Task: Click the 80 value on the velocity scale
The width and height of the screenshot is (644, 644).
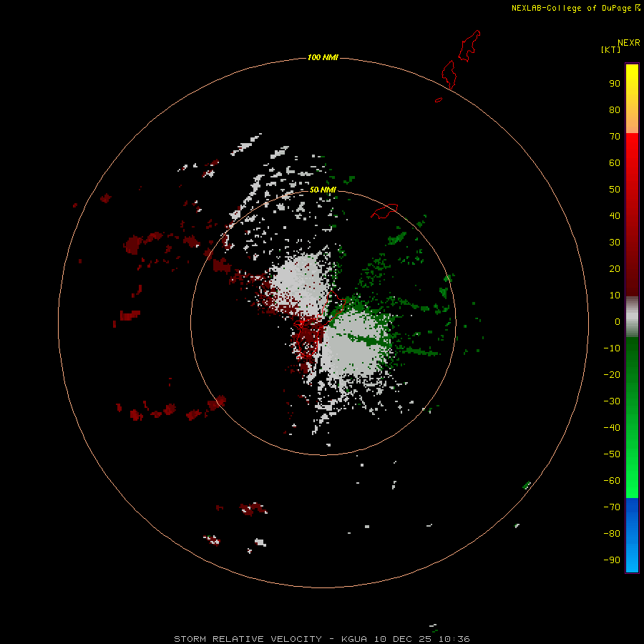Action: coord(615,109)
